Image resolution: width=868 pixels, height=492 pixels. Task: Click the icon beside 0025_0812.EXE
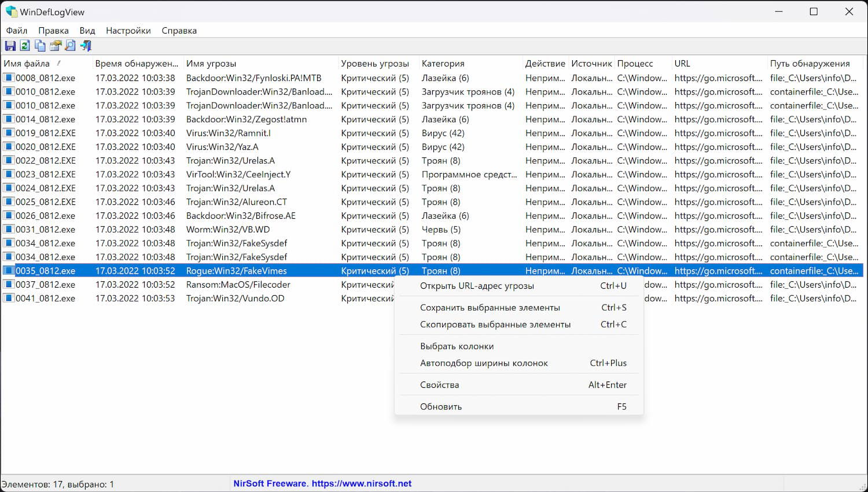[x=9, y=202]
